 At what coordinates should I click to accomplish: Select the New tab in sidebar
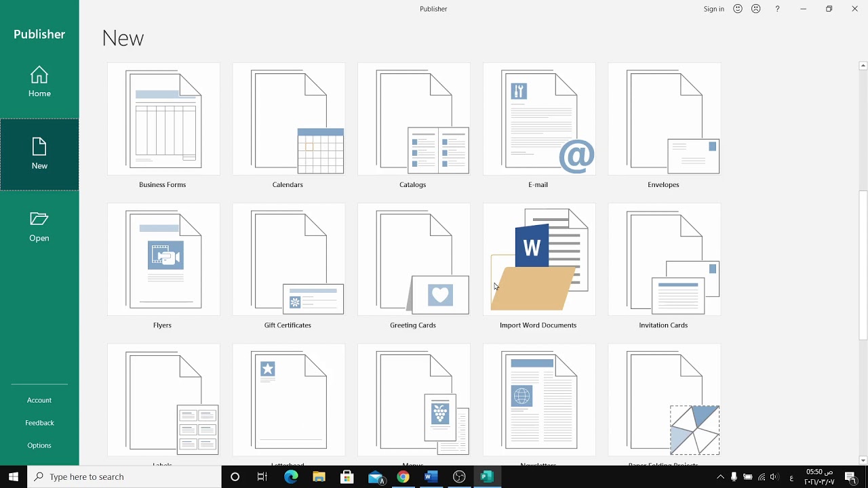(x=39, y=155)
